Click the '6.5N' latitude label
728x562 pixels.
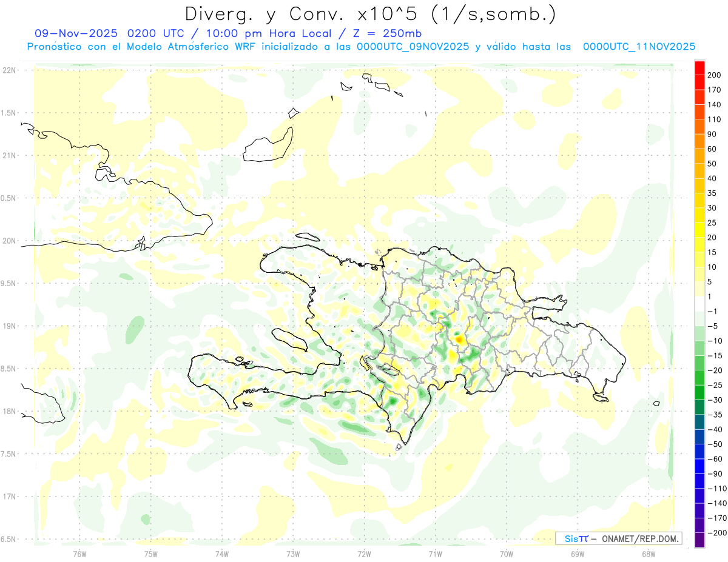pyautogui.click(x=8, y=539)
